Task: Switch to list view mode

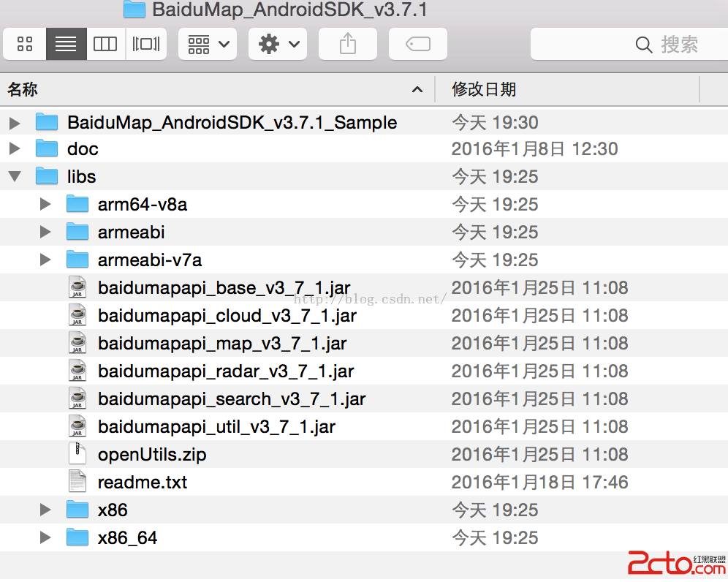Action: 66,44
